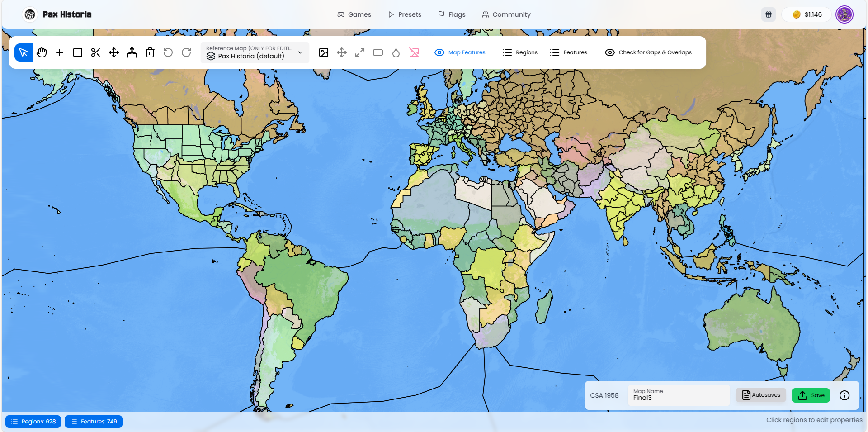Click the diagonal resize arrows icon

[360, 52]
